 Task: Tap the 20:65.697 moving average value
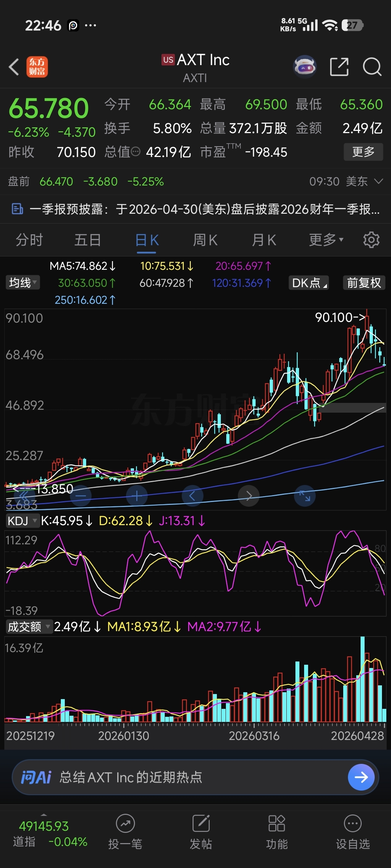click(x=243, y=266)
